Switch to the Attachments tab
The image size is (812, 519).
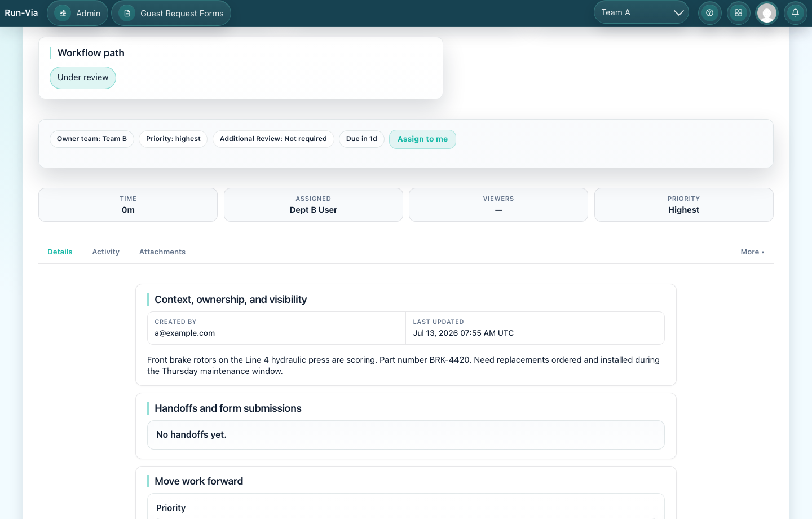pyautogui.click(x=162, y=252)
